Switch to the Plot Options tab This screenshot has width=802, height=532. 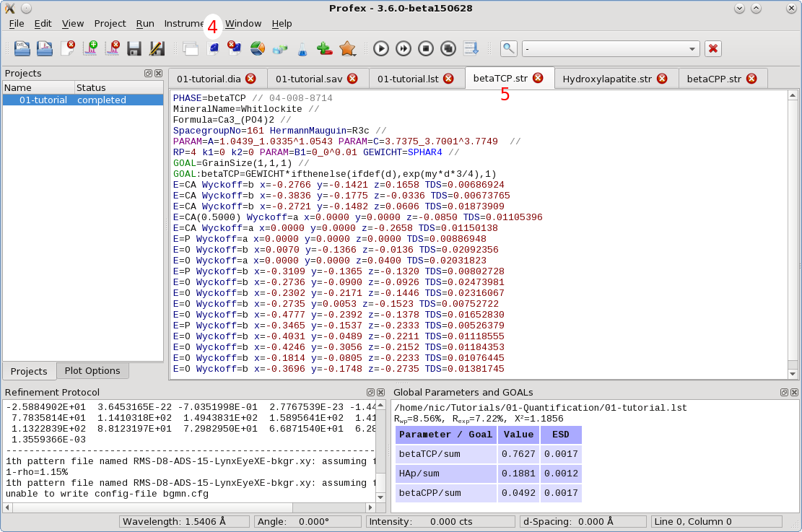click(x=92, y=371)
